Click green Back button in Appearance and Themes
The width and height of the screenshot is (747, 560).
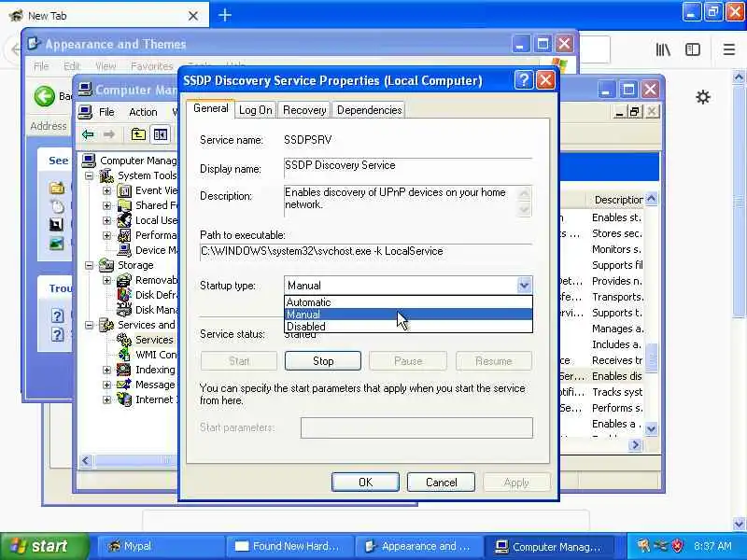point(44,96)
